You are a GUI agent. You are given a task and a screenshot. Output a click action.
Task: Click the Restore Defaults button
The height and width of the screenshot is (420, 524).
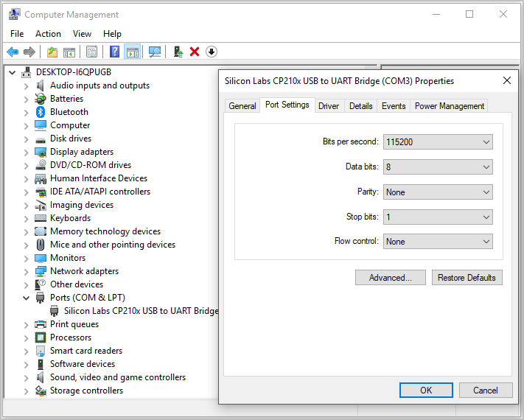point(467,278)
